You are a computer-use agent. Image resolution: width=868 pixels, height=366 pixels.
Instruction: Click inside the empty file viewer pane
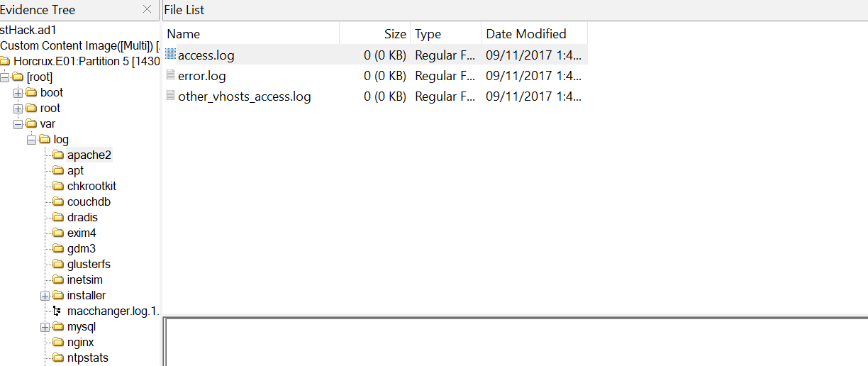pyautogui.click(x=516, y=343)
